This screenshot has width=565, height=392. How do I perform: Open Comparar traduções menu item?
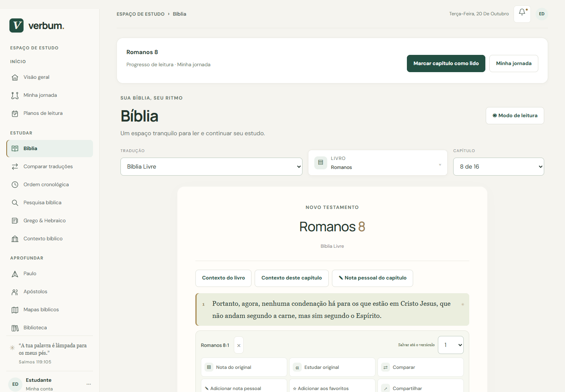(50, 167)
